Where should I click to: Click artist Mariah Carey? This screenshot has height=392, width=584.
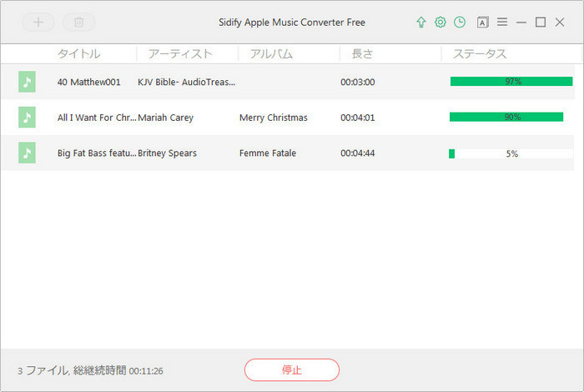(x=165, y=118)
